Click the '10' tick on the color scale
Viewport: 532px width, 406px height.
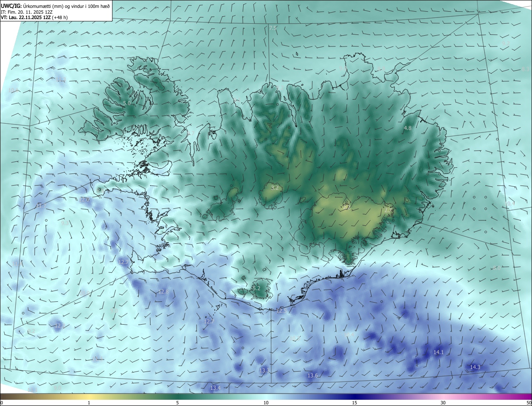pyautogui.click(x=266, y=403)
